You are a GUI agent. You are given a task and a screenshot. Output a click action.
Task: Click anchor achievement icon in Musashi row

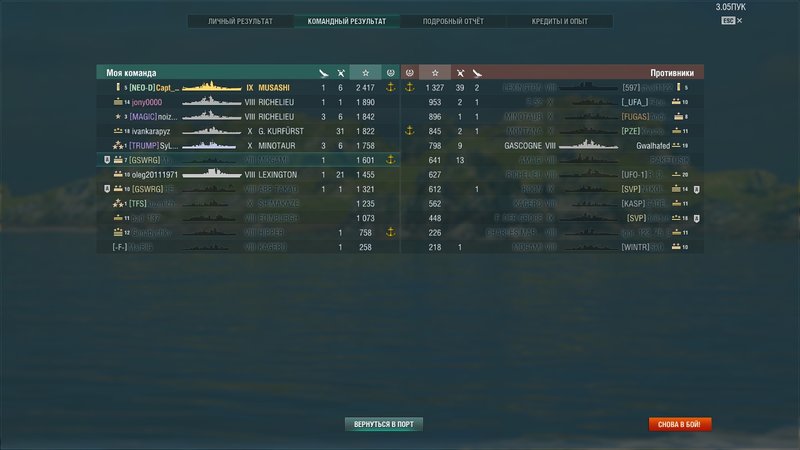(390, 87)
